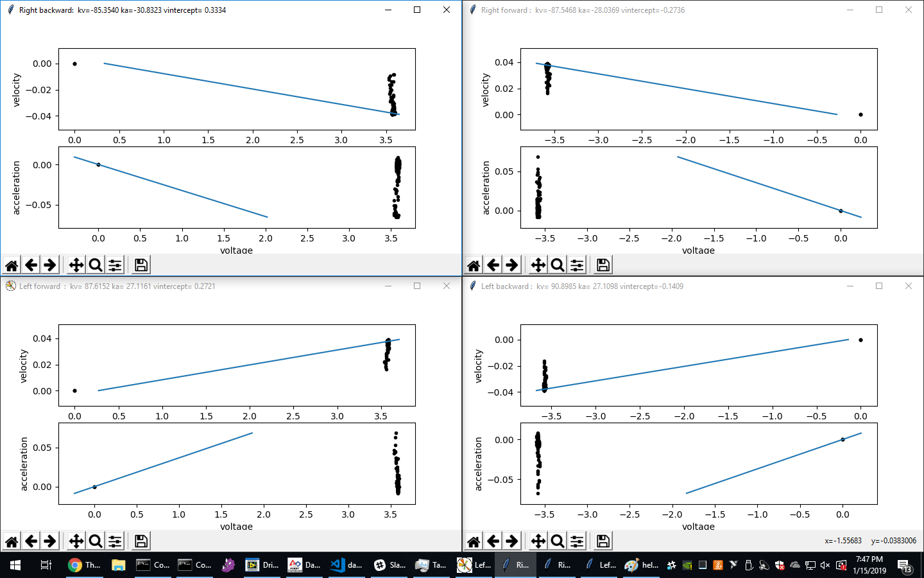The image size is (924, 578).
Task: Open the Paint 'hel...' taskbar item
Action: coord(641,565)
